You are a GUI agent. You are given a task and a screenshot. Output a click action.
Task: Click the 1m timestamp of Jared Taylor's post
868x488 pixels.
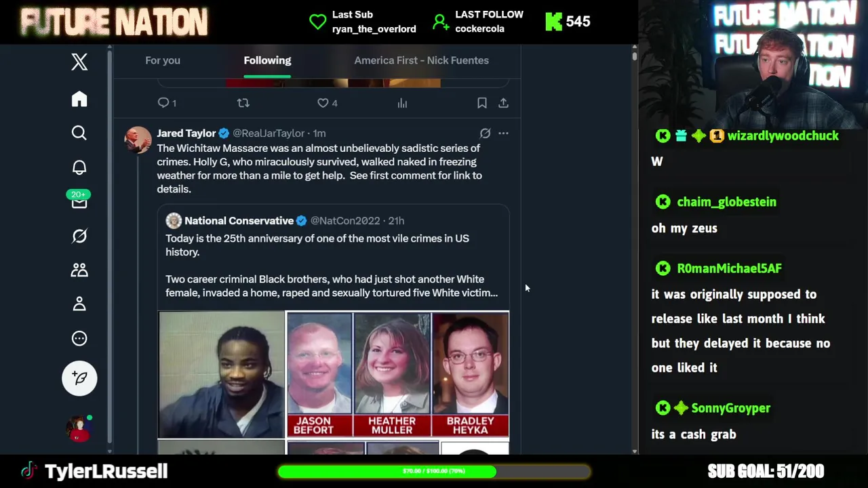click(x=319, y=134)
